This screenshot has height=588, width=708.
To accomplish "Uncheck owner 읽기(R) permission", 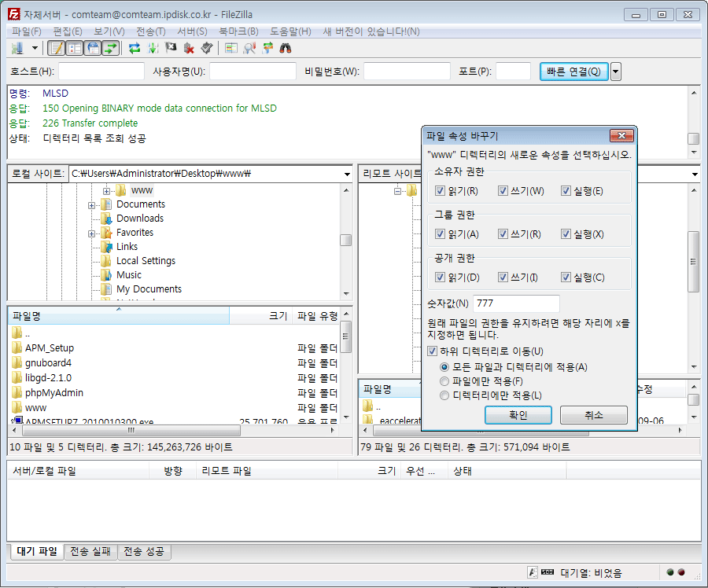I will point(440,191).
